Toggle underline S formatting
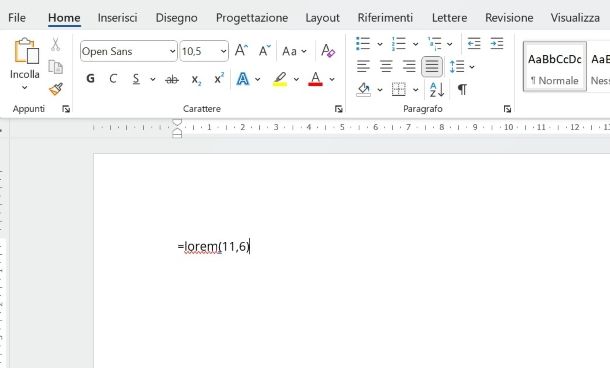The image size is (610, 368). point(136,79)
